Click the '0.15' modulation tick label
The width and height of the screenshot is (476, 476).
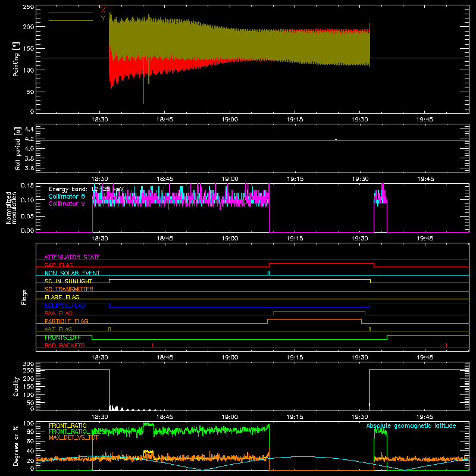pyautogui.click(x=27, y=186)
